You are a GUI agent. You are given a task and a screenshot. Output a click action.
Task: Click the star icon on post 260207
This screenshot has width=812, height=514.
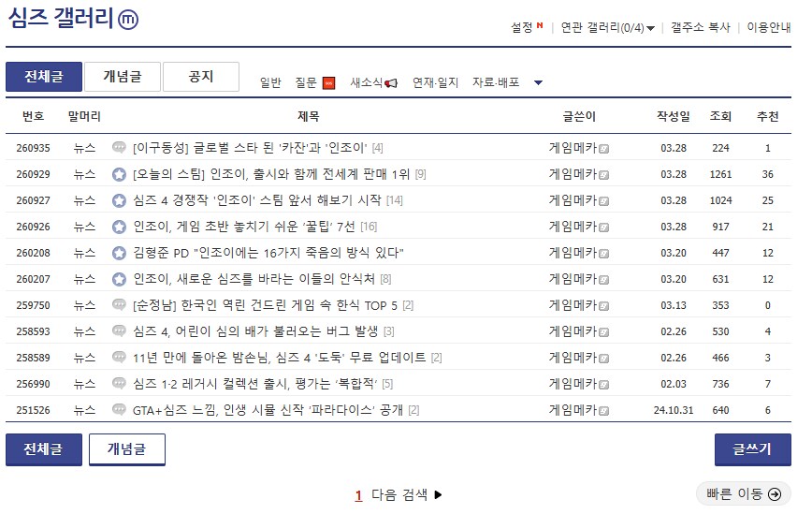pos(119,279)
